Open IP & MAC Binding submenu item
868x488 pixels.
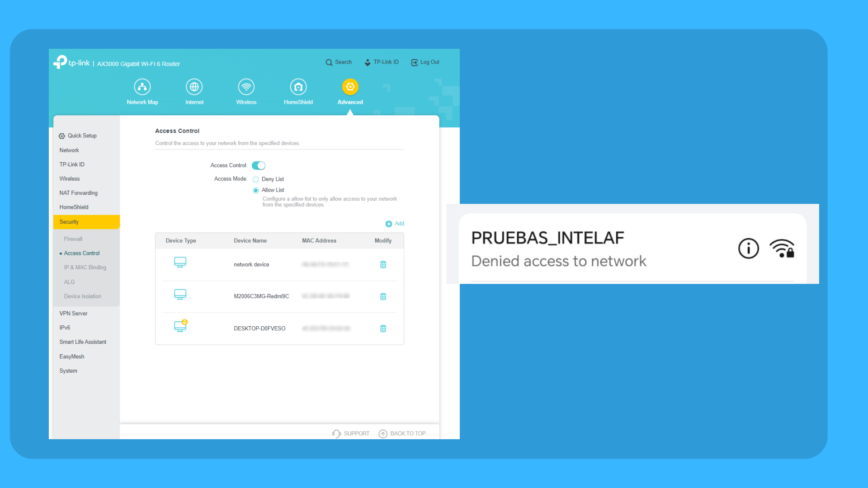tap(85, 267)
